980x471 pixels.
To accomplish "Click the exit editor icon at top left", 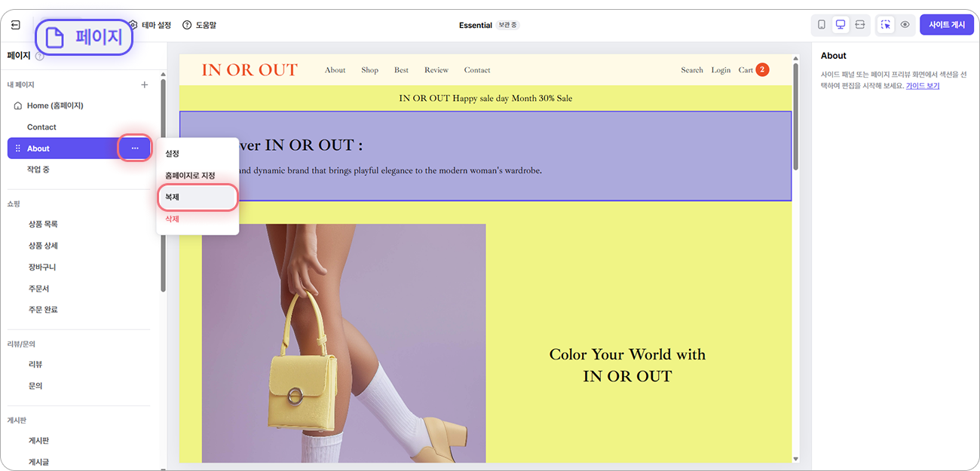I will click(x=16, y=25).
